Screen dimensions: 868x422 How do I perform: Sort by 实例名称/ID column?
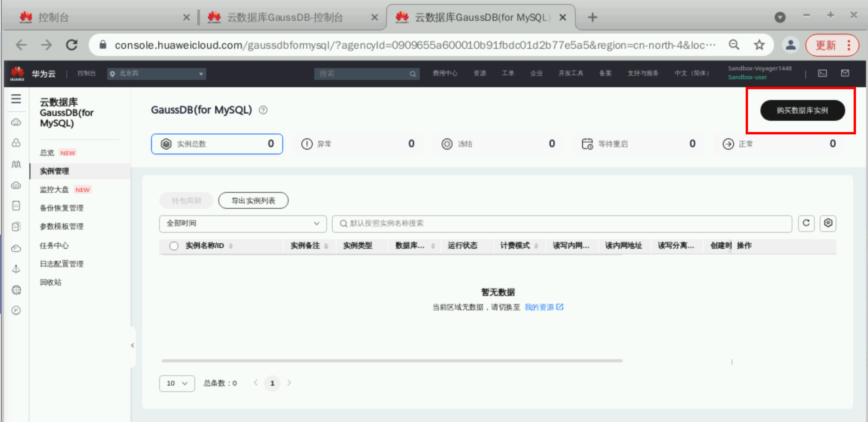click(x=231, y=246)
